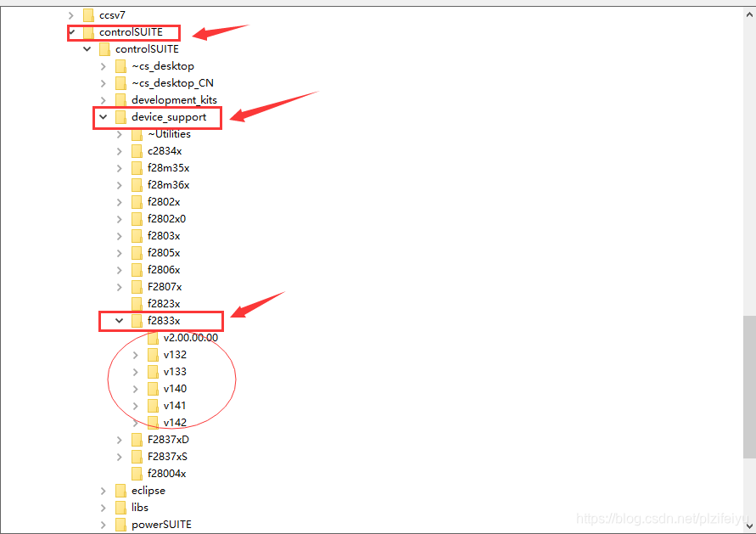This screenshot has width=756, height=534.
Task: Expand the f2802x folder
Action: pos(120,202)
